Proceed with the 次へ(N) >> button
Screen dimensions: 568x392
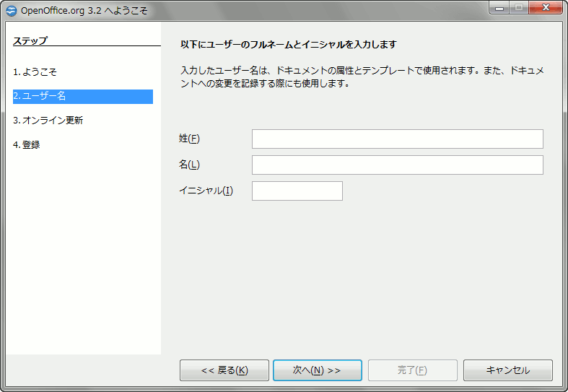[317, 370]
